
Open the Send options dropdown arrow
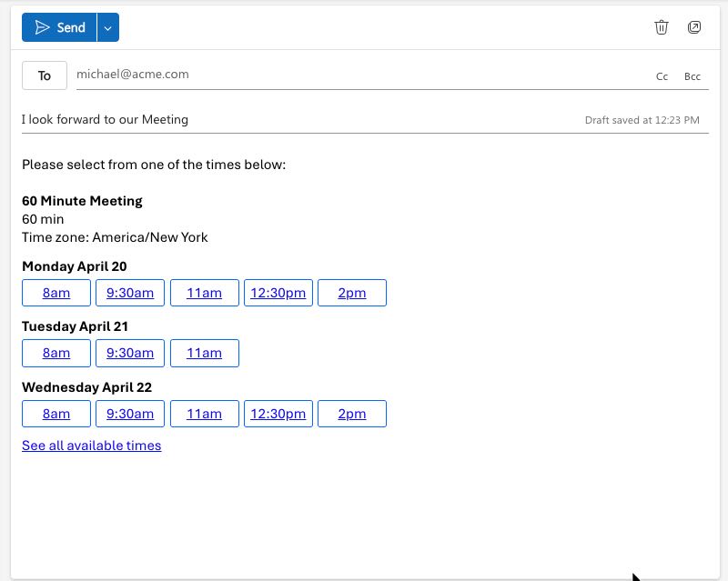pyautogui.click(x=108, y=27)
